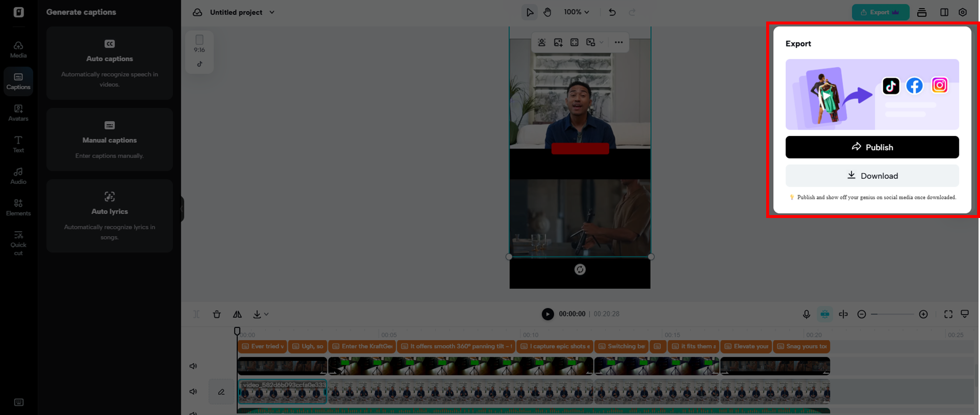The width and height of the screenshot is (980, 415).
Task: Open the Media panel in sidebar
Action: [18, 49]
